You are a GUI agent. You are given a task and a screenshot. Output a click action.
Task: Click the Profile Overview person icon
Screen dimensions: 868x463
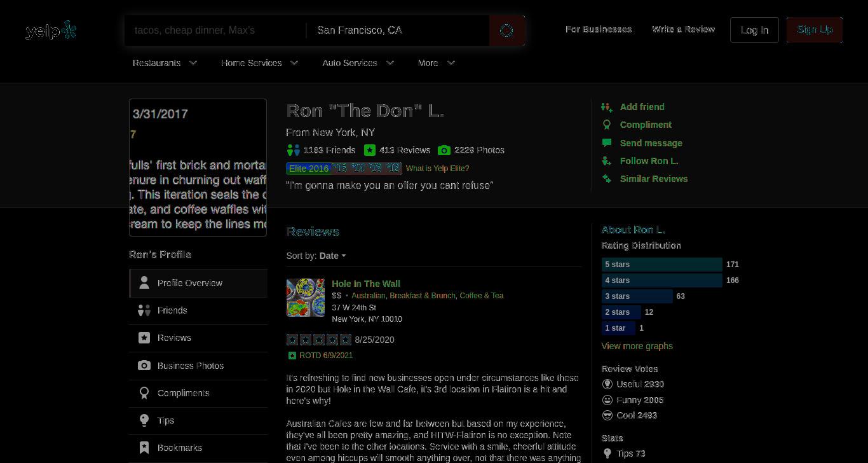pos(144,283)
